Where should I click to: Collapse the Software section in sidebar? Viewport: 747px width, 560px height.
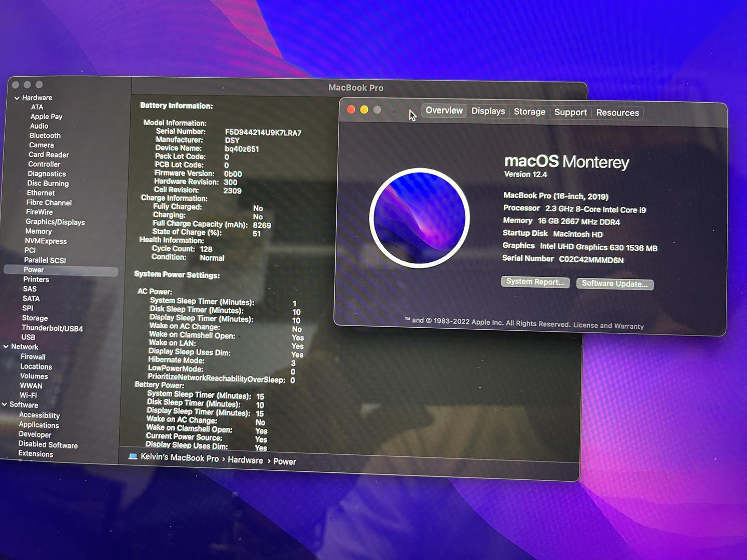(x=5, y=404)
